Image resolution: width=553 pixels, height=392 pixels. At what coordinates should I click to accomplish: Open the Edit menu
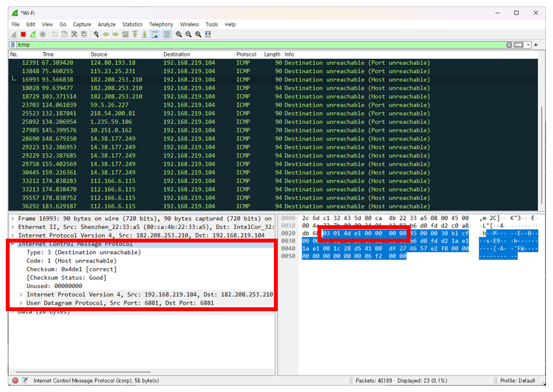tap(31, 24)
